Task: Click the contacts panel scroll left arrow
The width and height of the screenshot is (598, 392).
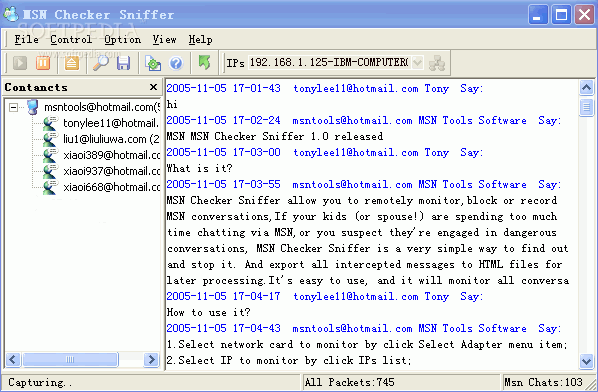Action: click(x=13, y=360)
